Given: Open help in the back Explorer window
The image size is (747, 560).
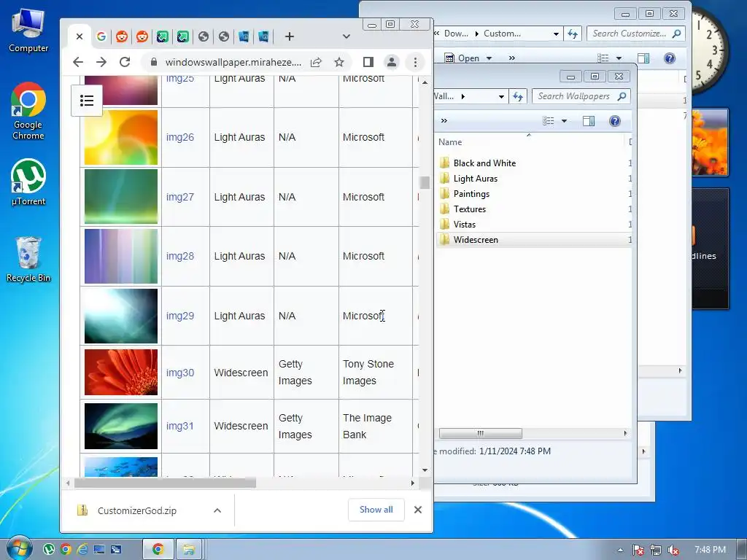Looking at the screenshot, I should point(670,58).
